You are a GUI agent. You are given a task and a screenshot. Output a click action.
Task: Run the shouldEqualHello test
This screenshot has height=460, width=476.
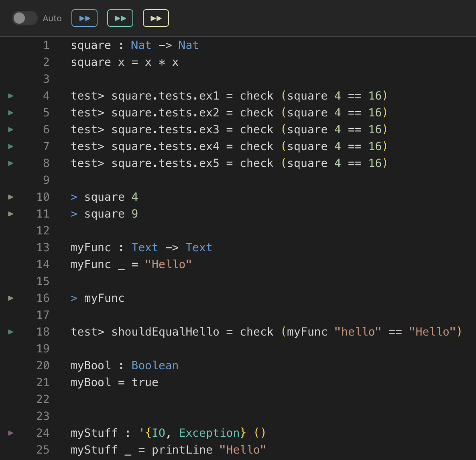pyautogui.click(x=10, y=332)
